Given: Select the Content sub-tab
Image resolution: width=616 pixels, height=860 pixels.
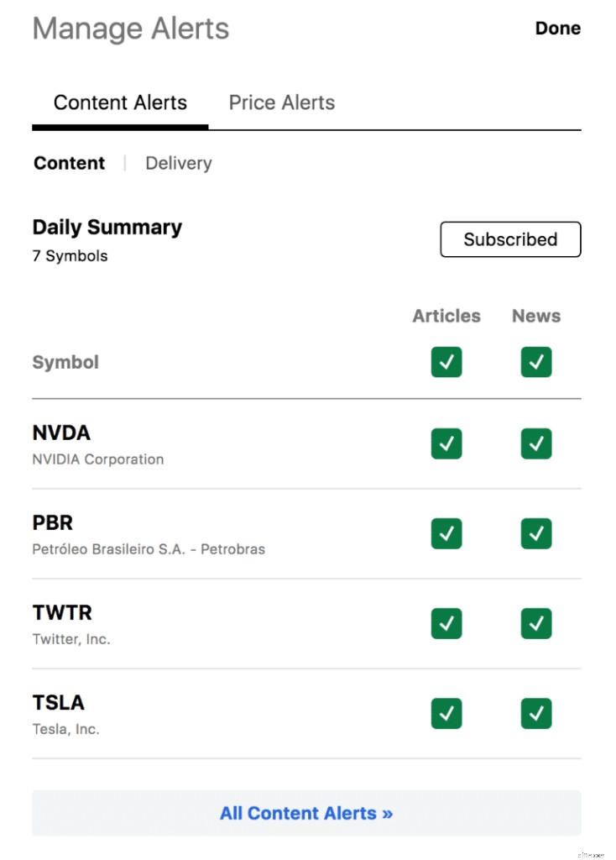Looking at the screenshot, I should pyautogui.click(x=69, y=164).
